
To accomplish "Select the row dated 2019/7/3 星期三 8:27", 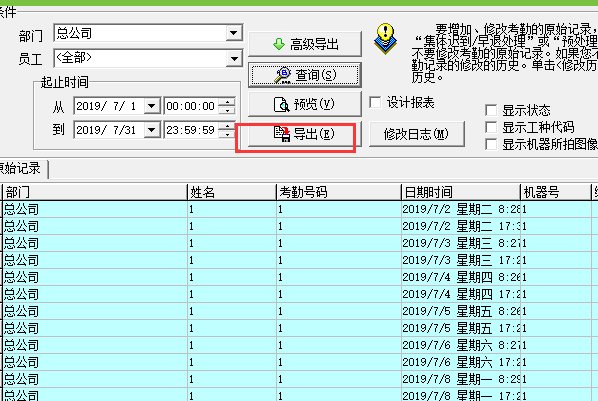I will [299, 243].
